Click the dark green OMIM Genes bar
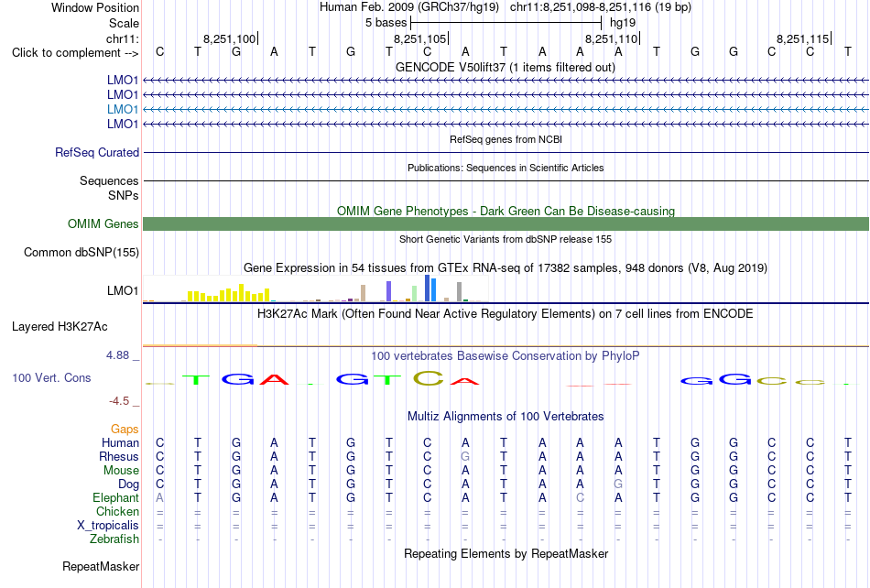 [x=506, y=223]
